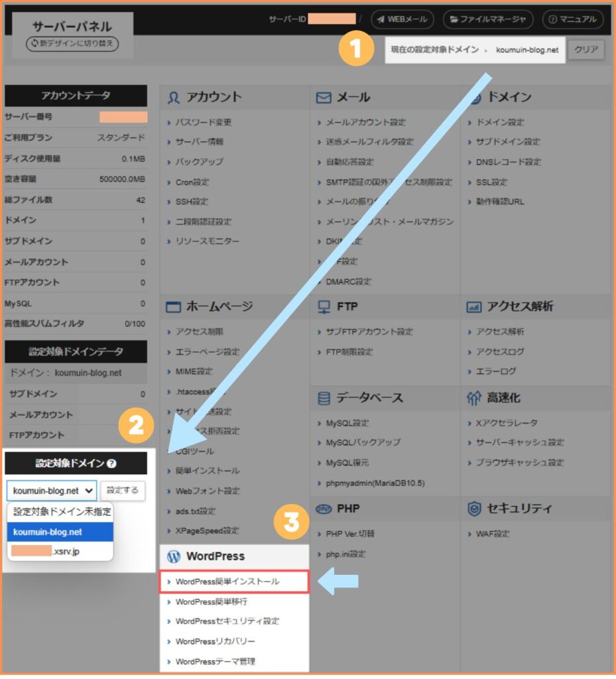Click the FTP monitor icon

click(x=324, y=307)
